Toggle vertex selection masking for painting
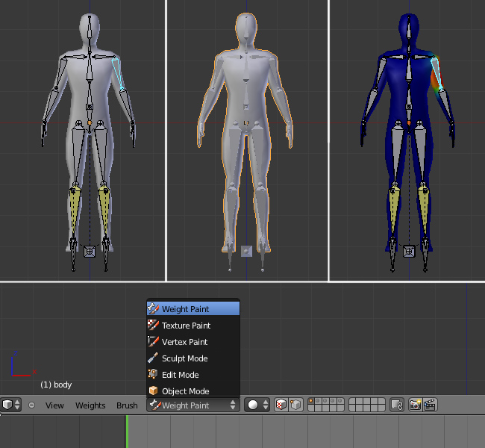Image resolution: width=485 pixels, height=448 pixels. 295,405
